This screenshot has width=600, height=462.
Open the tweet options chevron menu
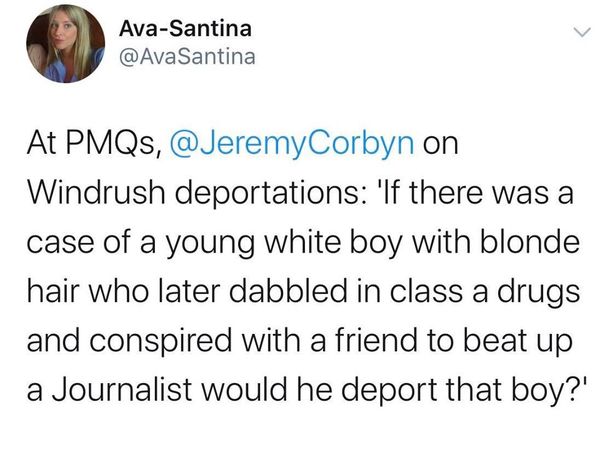coord(577,32)
